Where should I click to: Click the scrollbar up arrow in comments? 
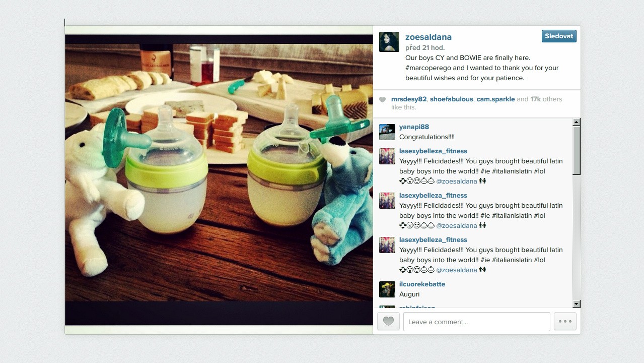click(x=577, y=122)
